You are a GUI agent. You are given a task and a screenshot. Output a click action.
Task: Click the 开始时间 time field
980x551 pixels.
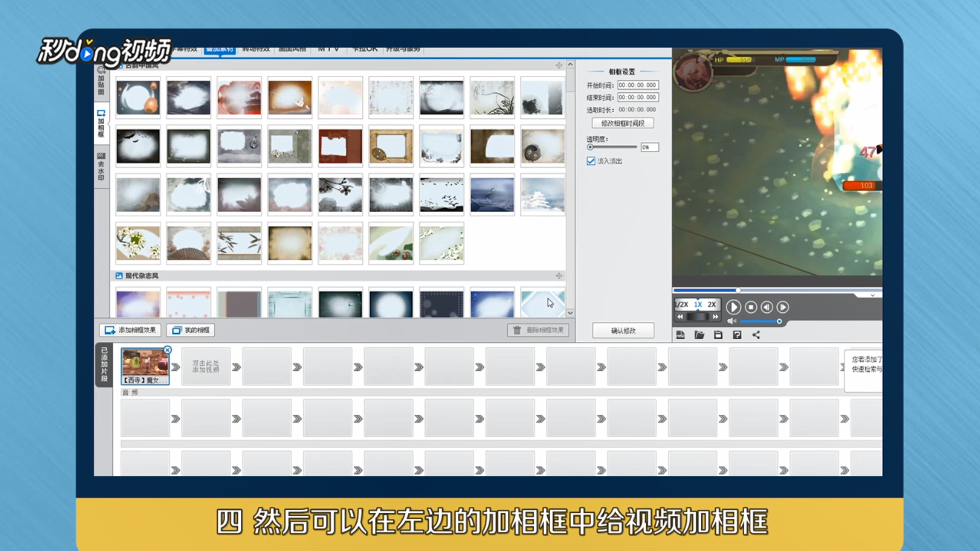coord(638,85)
